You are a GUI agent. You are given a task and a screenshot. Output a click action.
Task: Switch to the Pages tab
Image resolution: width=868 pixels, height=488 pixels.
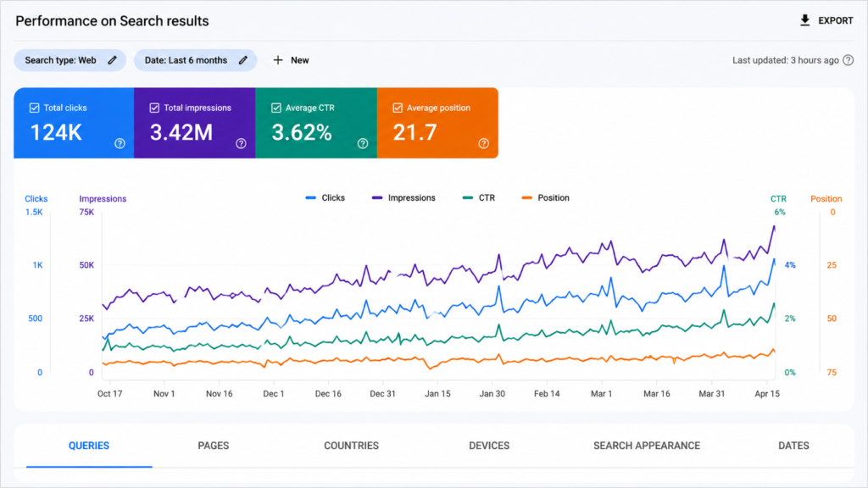(213, 446)
